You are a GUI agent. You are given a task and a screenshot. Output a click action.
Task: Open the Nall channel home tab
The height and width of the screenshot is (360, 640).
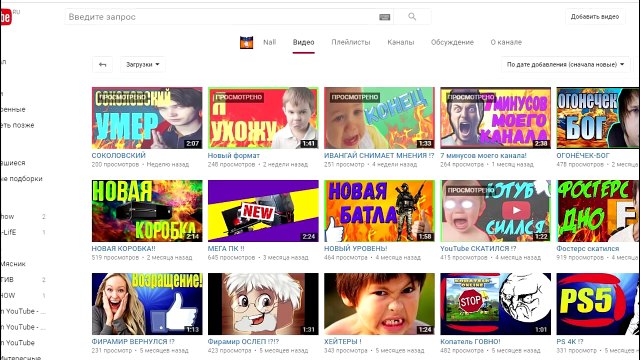[x=269, y=42]
